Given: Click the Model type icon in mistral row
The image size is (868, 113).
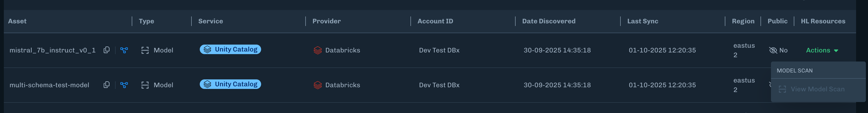Looking at the screenshot, I should (145, 50).
